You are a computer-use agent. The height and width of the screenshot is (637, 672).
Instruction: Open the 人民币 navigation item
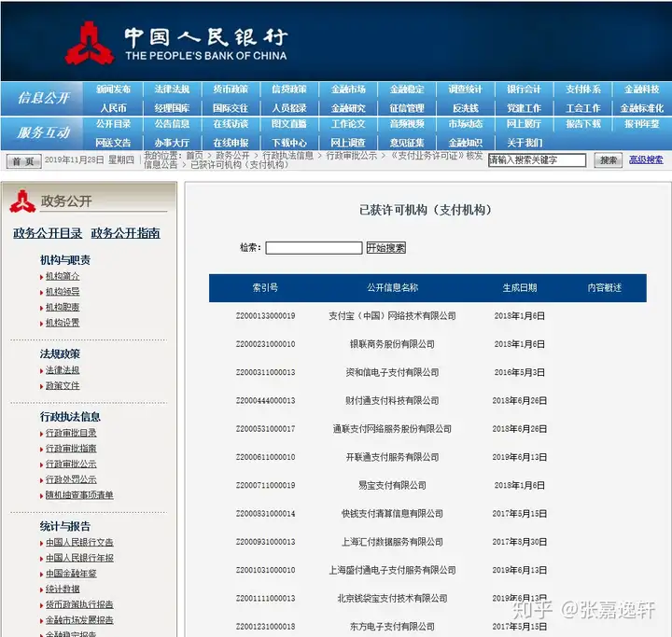tap(113, 108)
